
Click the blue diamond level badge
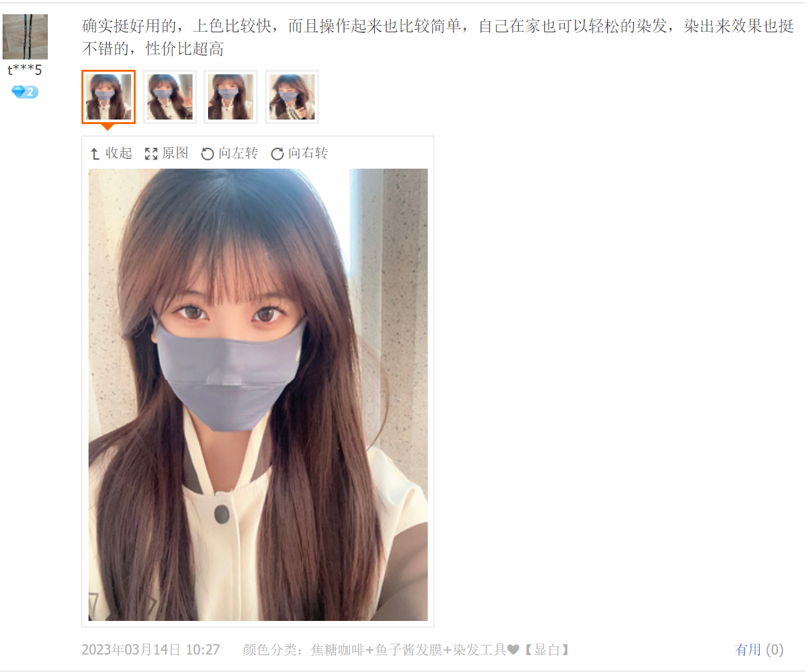click(25, 92)
